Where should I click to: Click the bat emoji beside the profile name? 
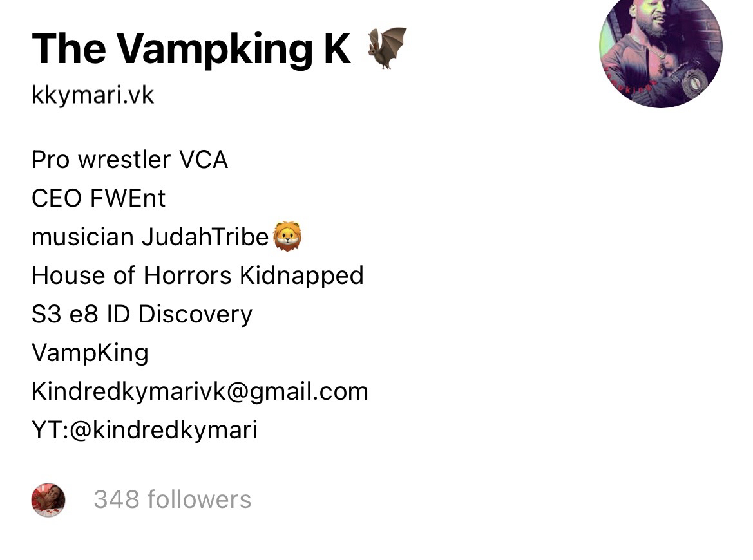[x=387, y=48]
